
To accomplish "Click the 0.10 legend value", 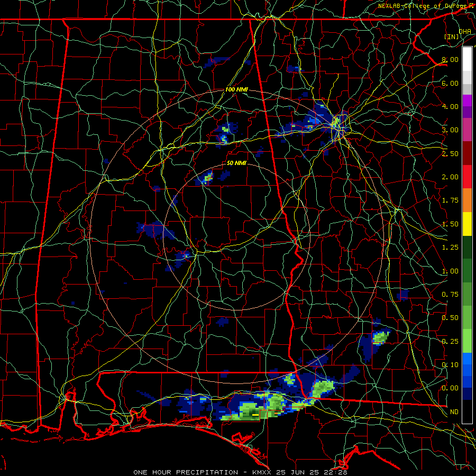I will 450,365.
